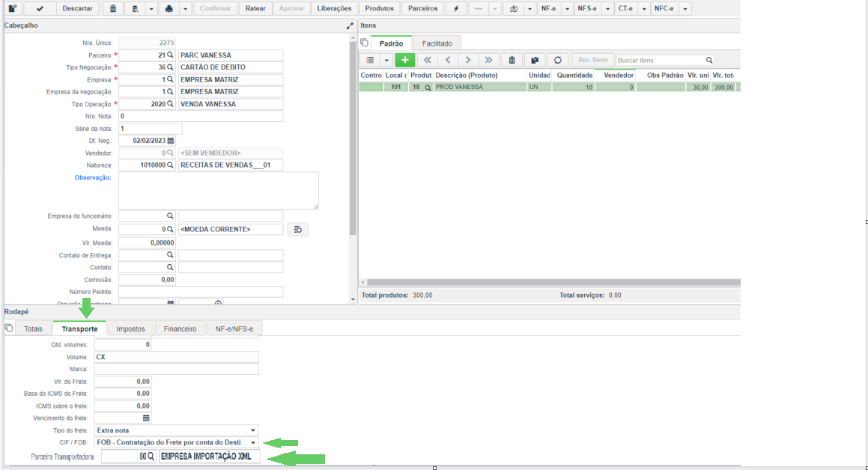This screenshot has height=470, width=868.
Task: Open the currency details icon beside MOEDA CORRENTE
Action: click(x=298, y=230)
